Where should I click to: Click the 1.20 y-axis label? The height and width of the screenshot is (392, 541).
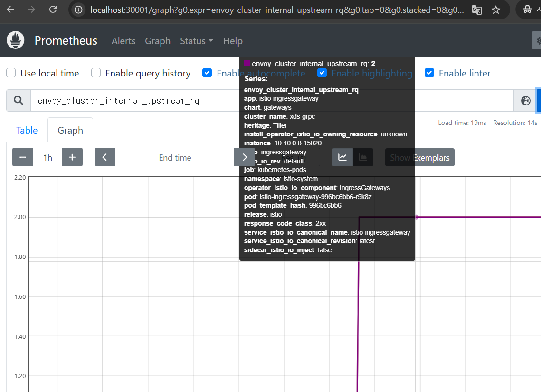[x=20, y=376]
